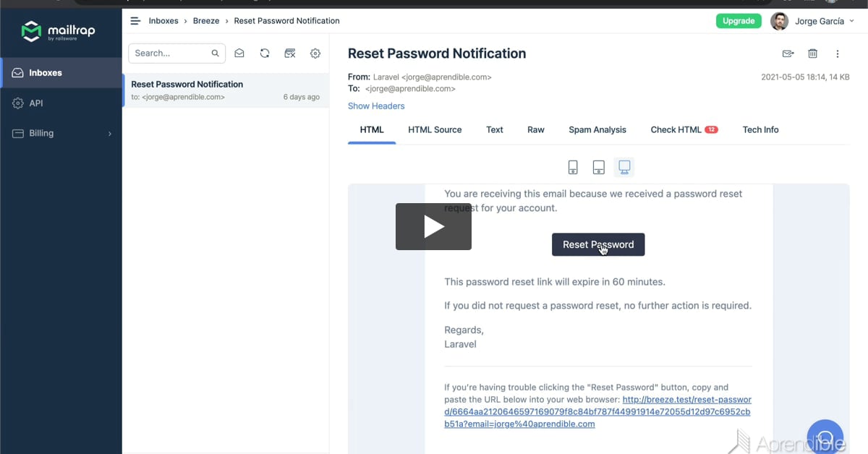The image size is (868, 454).
Task: Refresh the inbox message list
Action: click(265, 53)
